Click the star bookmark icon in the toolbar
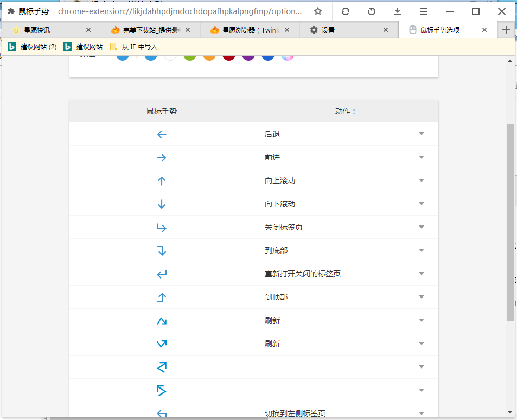The height and width of the screenshot is (420, 517). pyautogui.click(x=318, y=11)
